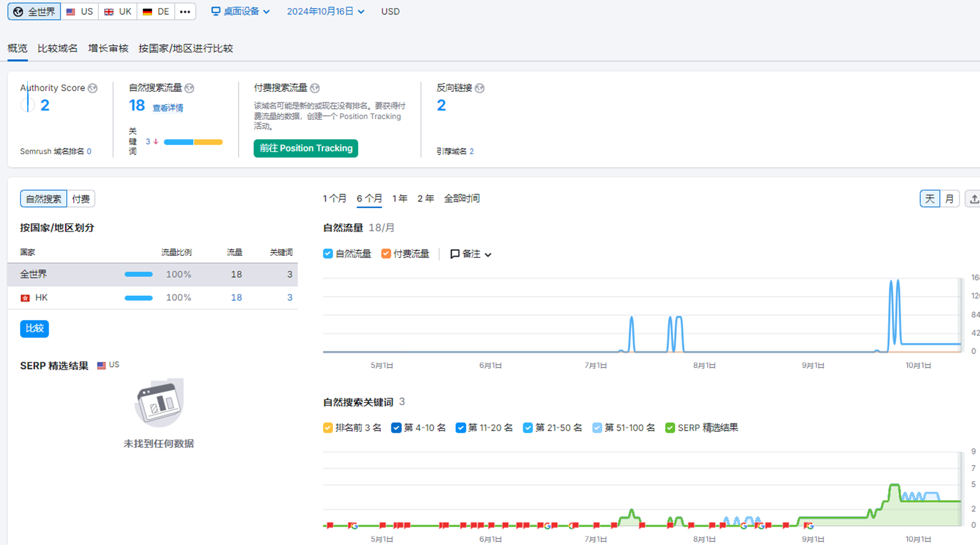Click the keyword distribution color bar
The image size is (980, 545).
tap(193, 142)
